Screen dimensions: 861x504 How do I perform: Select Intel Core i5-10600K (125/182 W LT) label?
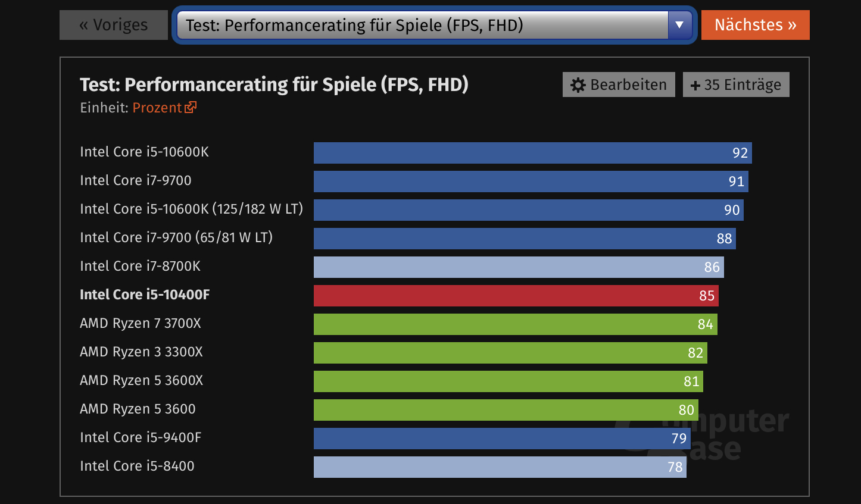click(192, 209)
